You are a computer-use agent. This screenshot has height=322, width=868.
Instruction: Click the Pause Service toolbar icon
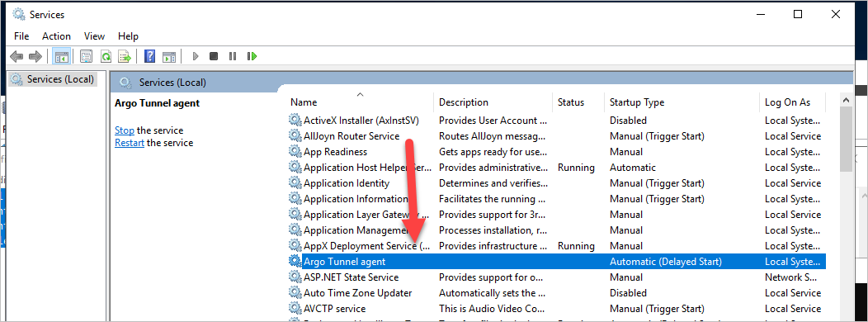(x=233, y=56)
